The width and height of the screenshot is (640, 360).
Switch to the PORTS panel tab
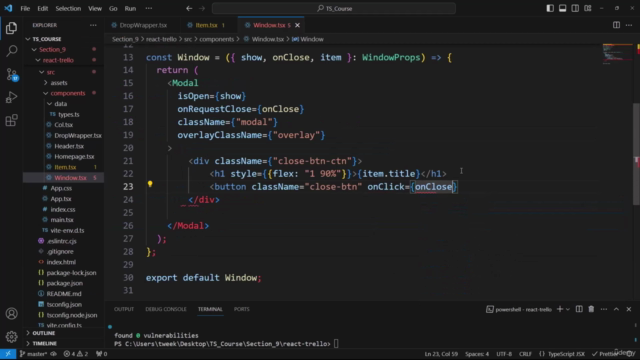(x=242, y=309)
